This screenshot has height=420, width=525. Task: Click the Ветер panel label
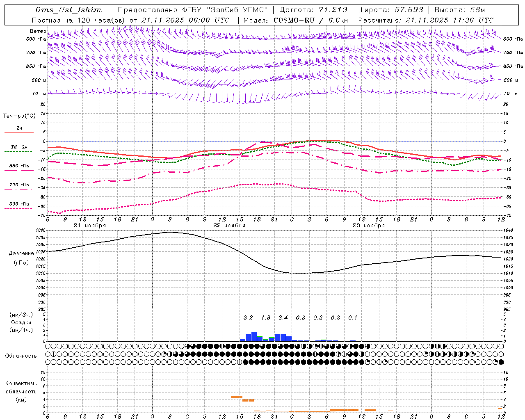point(38,31)
